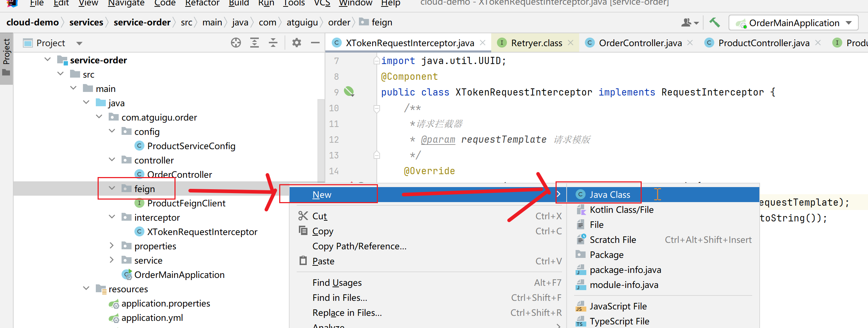Screen dimensions: 868x328
Task: Select OrderController class in tree
Action: (x=173, y=175)
